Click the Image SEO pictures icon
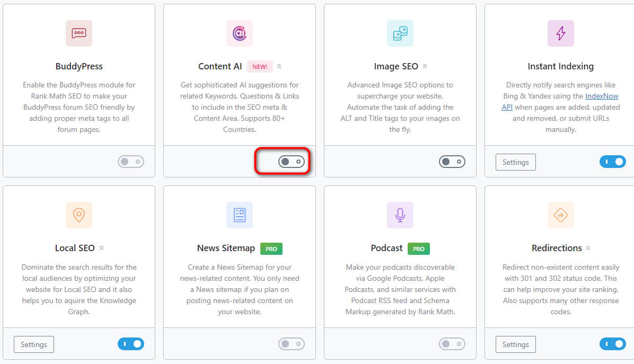 coord(400,33)
